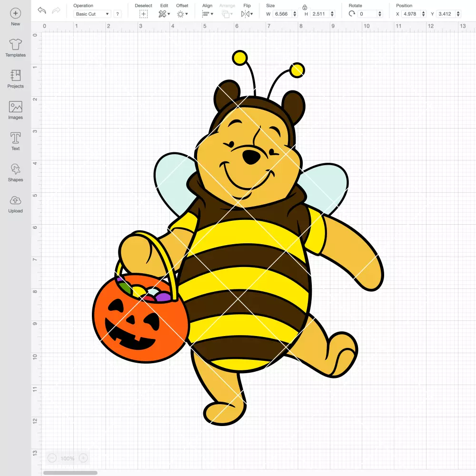Open the Offset tool dropdown

tap(182, 14)
